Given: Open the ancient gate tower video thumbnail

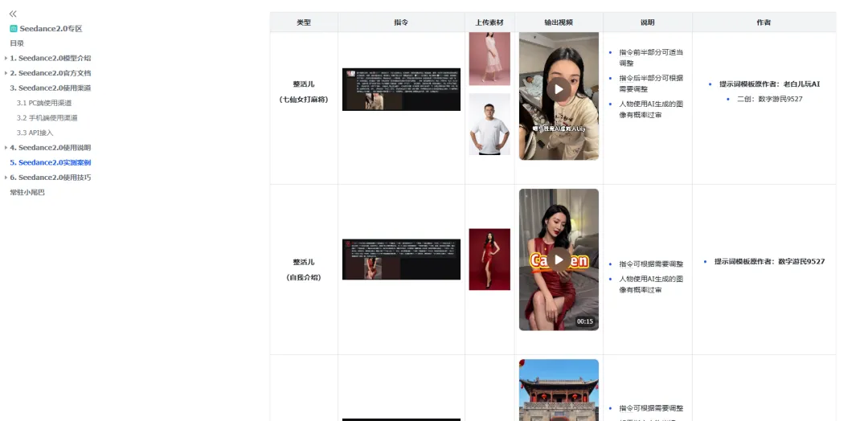Looking at the screenshot, I should (x=559, y=390).
